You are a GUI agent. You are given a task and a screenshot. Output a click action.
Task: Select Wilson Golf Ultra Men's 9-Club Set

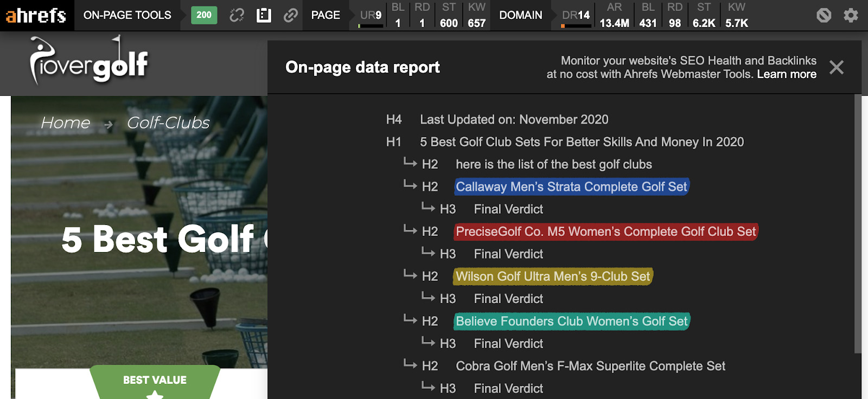553,276
